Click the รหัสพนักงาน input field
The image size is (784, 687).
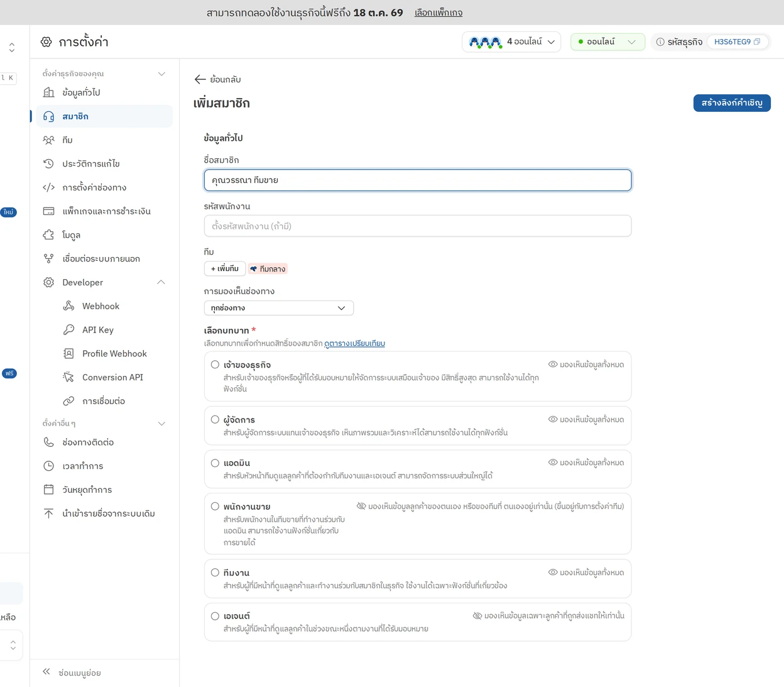click(x=418, y=226)
